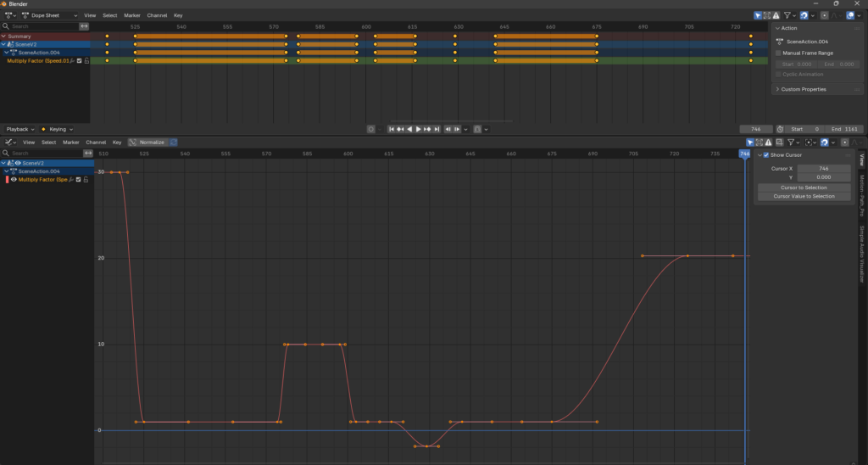
Task: Toggle auto keying record button
Action: point(371,129)
